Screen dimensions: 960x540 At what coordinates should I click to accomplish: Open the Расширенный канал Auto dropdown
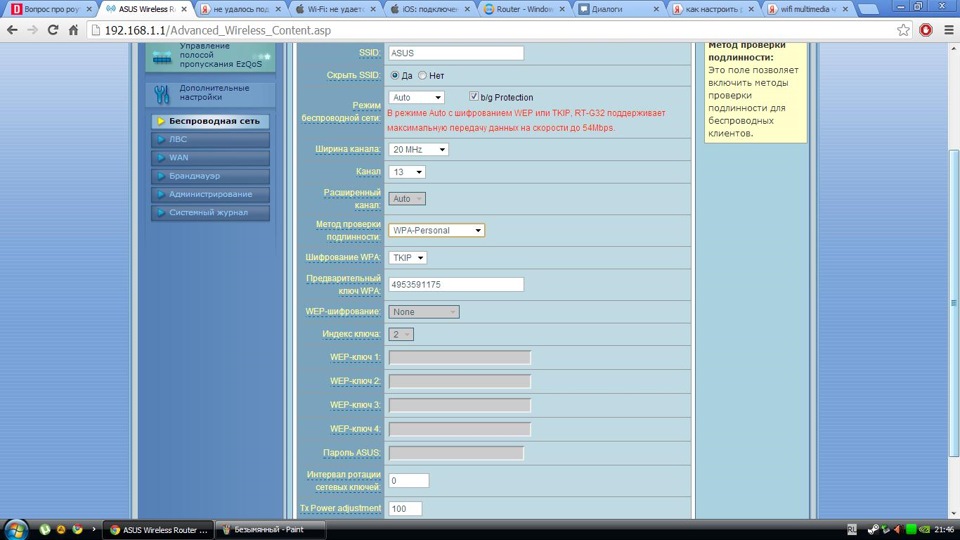pyautogui.click(x=407, y=198)
